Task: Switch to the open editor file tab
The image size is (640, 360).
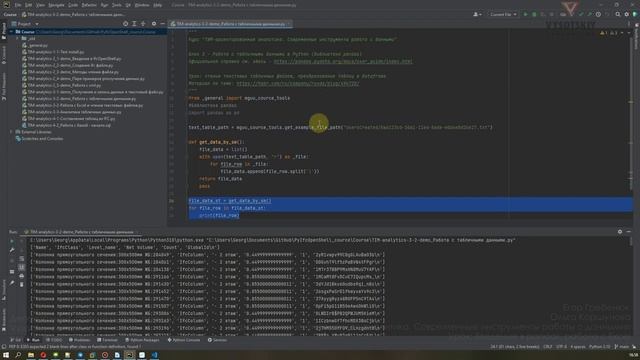Action: [231, 24]
